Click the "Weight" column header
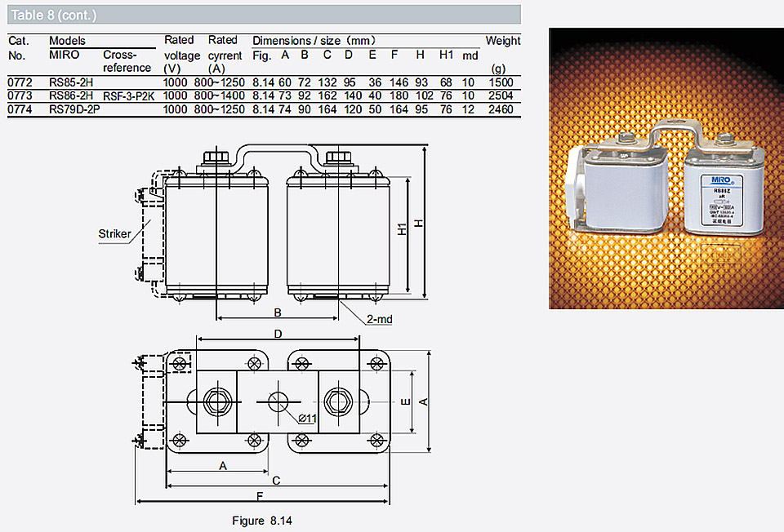The image size is (784, 532). [x=503, y=41]
